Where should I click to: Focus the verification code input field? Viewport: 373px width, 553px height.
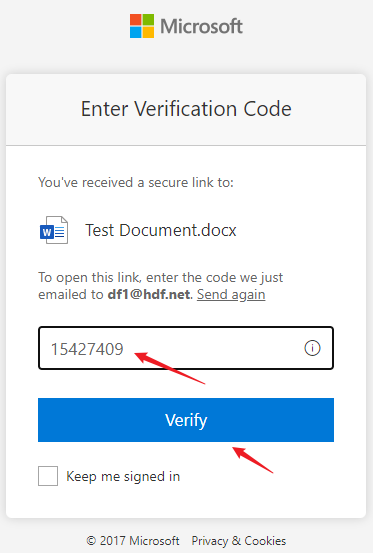(x=186, y=348)
